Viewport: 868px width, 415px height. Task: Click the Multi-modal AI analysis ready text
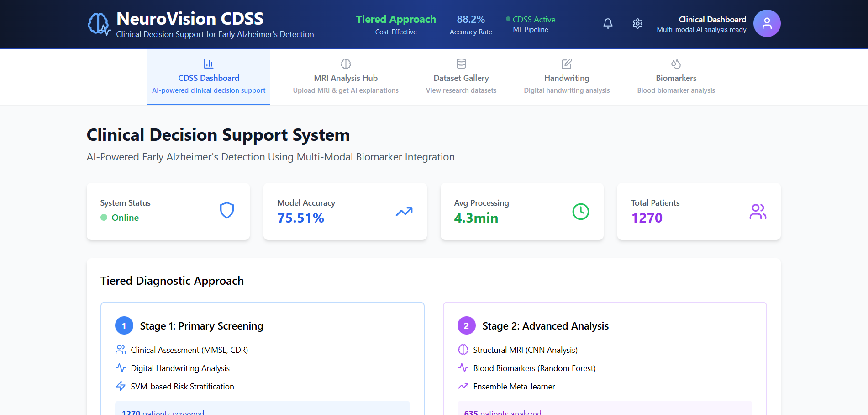701,30
